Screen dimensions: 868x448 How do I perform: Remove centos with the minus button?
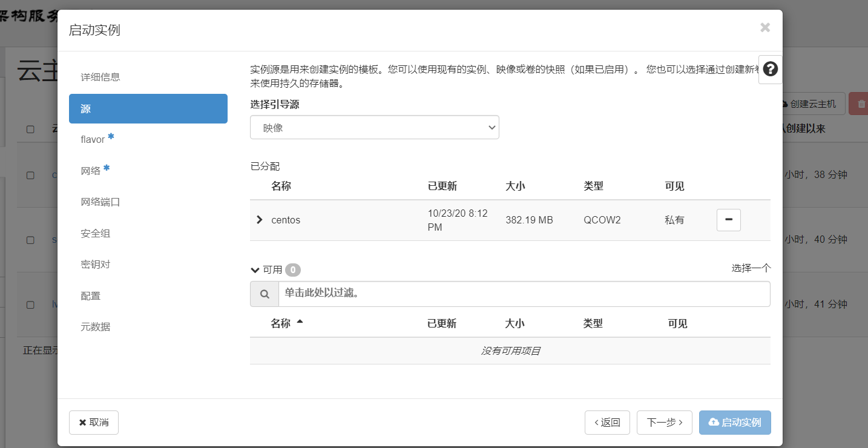point(729,220)
